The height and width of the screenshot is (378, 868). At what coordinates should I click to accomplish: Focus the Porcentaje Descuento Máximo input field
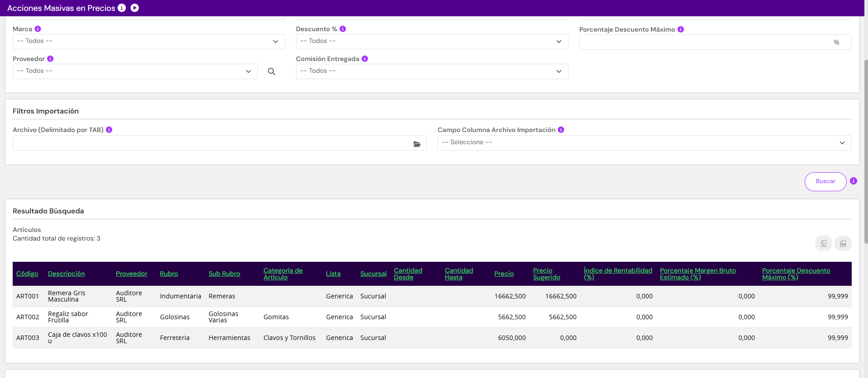coord(715,42)
